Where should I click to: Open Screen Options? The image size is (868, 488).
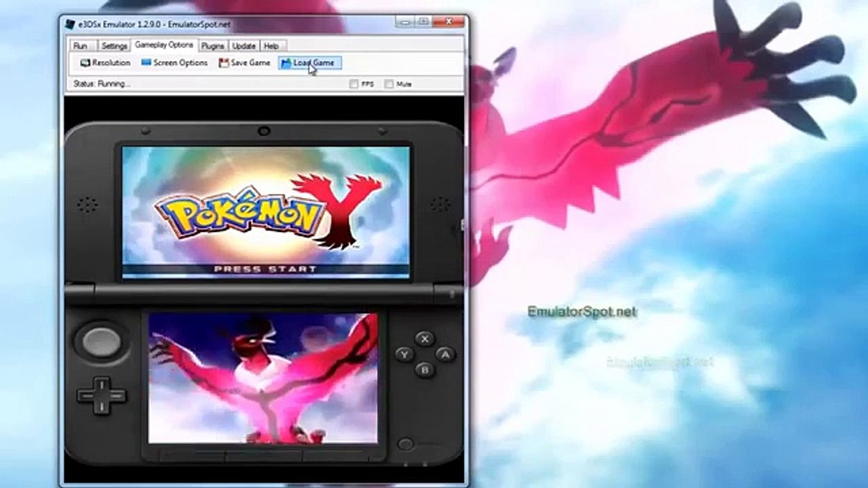[x=174, y=62]
